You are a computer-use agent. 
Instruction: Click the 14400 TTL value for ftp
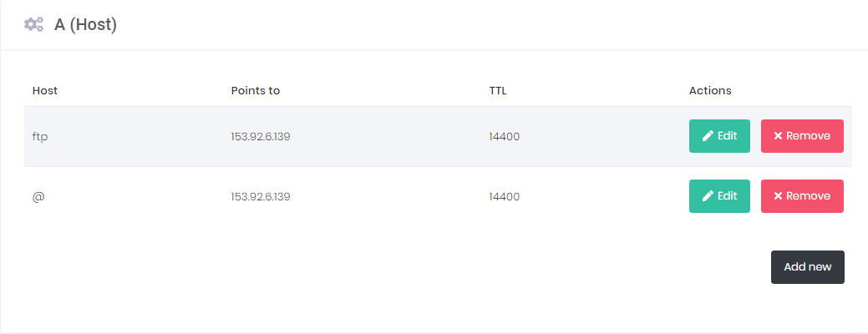[505, 136]
